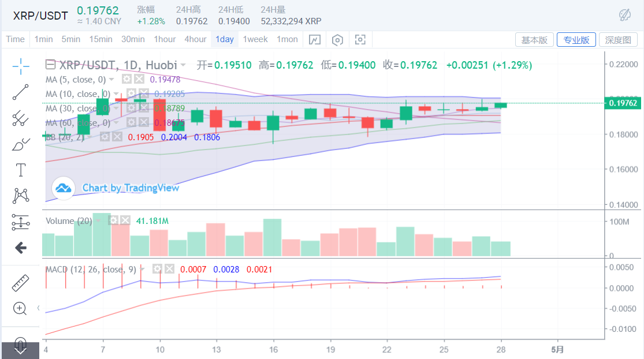Viewport: 644px width, 359px height.
Task: Select the crosshair cursor tool
Action: [x=21, y=66]
